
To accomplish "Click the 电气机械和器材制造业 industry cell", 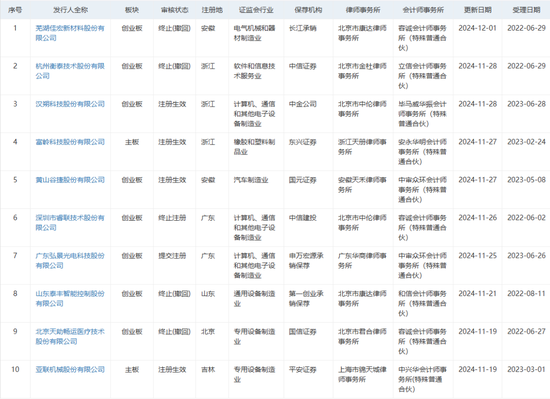I will 254,33.
